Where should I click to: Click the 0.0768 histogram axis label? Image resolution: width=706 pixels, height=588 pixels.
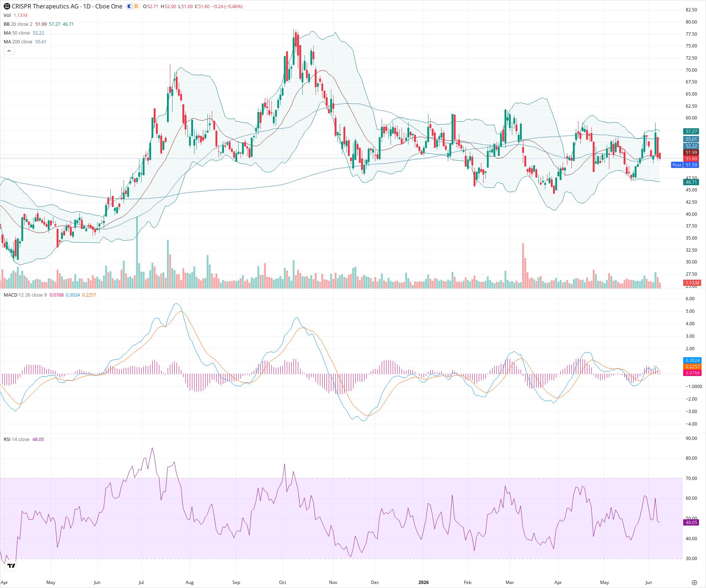(x=692, y=373)
